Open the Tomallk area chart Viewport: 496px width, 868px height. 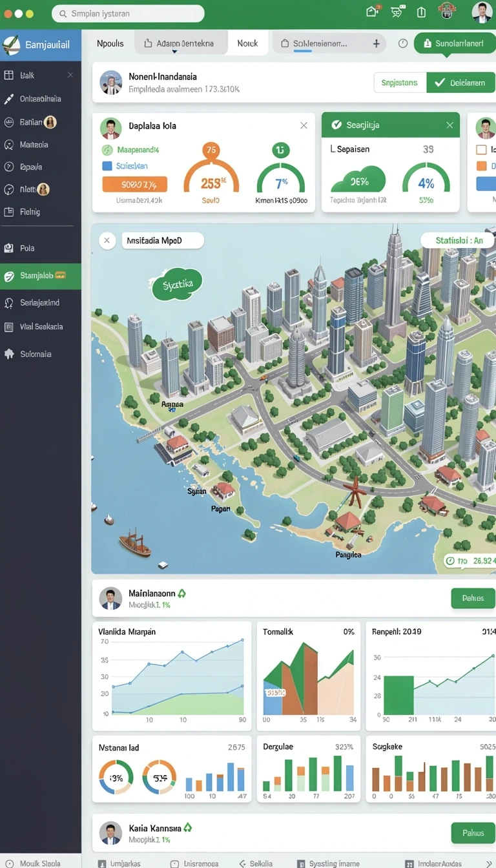[309, 676]
